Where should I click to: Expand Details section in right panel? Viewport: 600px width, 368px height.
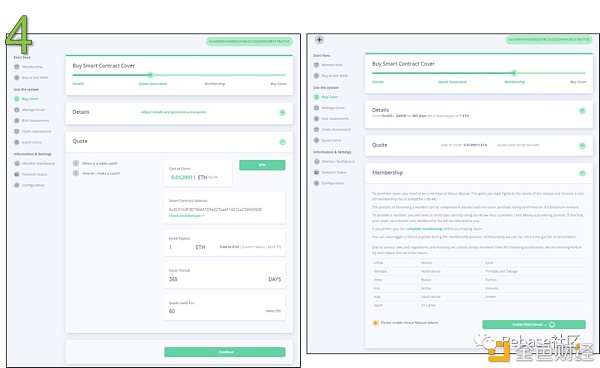tap(582, 111)
